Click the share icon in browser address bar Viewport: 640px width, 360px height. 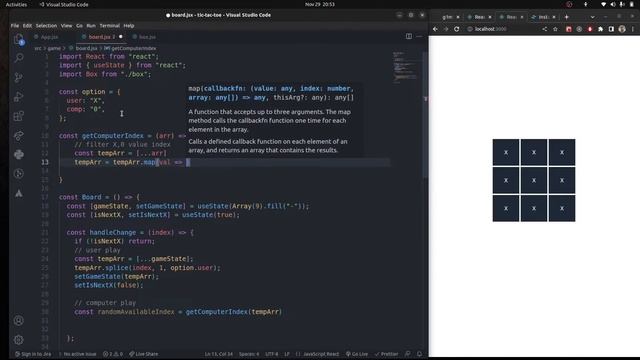(544, 29)
